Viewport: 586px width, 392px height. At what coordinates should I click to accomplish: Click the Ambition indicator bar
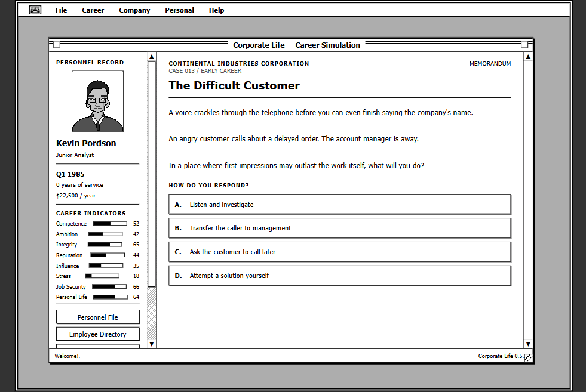pos(105,234)
